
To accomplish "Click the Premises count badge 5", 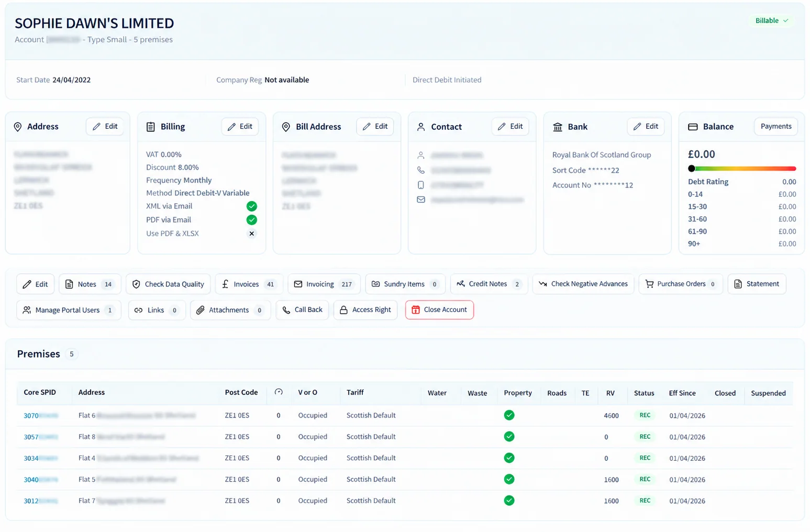I will tap(72, 354).
